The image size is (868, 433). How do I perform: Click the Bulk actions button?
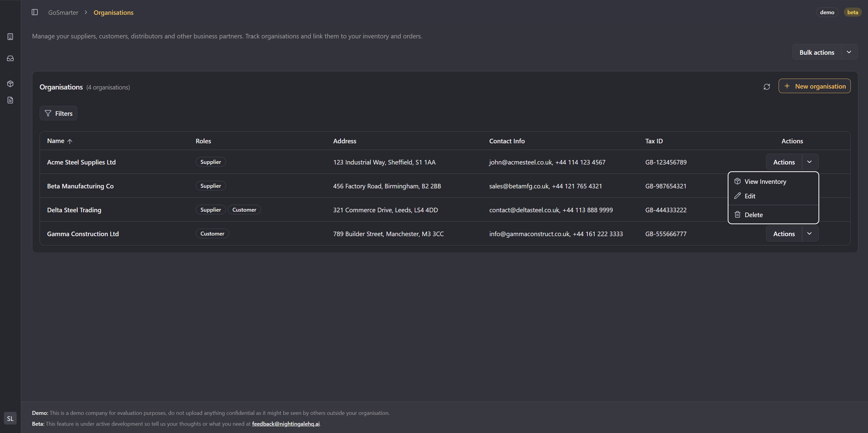tap(816, 52)
